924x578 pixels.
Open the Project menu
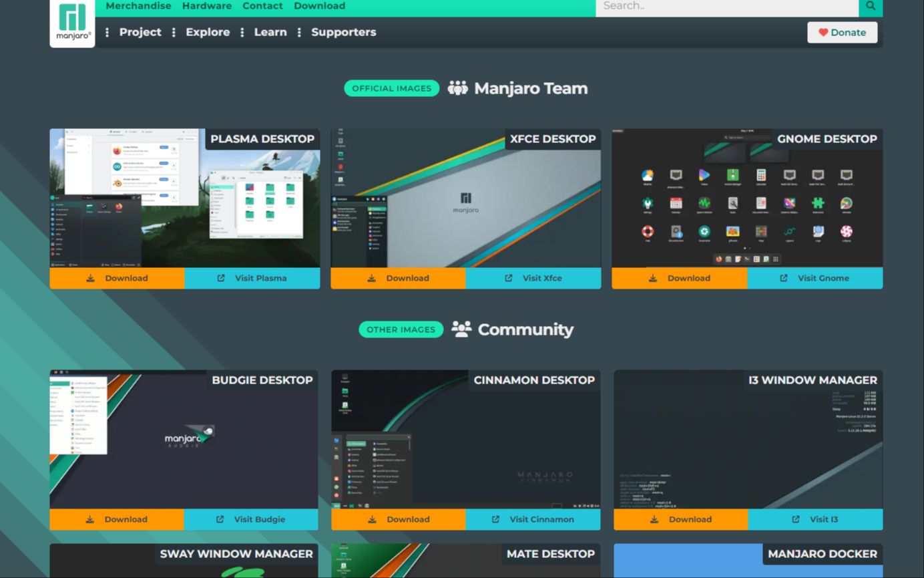tap(140, 32)
